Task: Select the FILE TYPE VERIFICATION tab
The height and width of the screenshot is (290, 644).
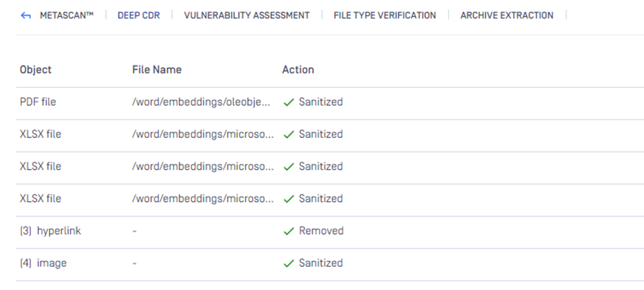Action: [x=384, y=16]
